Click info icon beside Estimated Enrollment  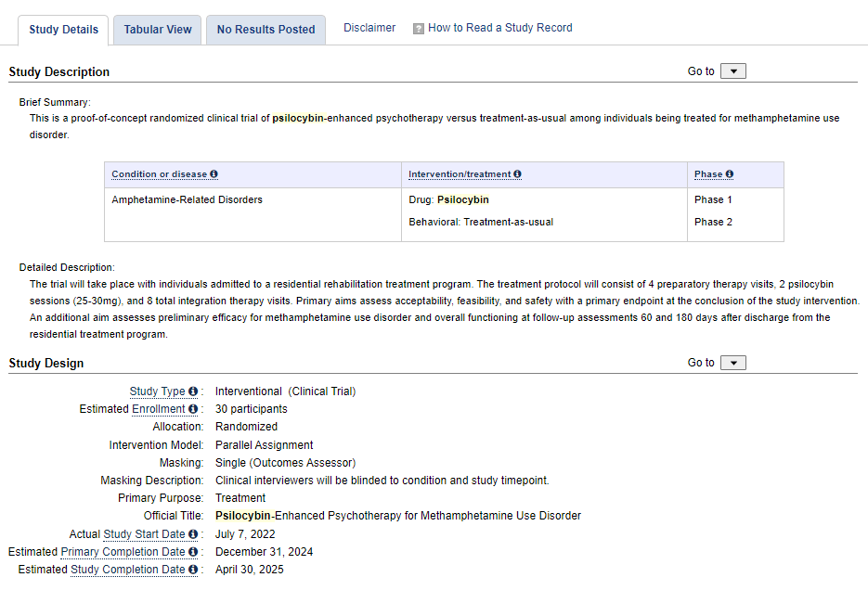193,409
